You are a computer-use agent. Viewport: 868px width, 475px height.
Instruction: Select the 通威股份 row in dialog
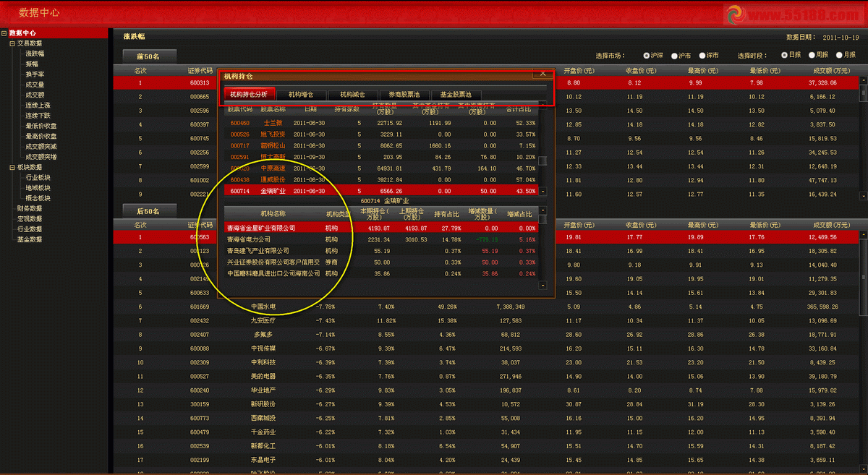tap(382, 179)
